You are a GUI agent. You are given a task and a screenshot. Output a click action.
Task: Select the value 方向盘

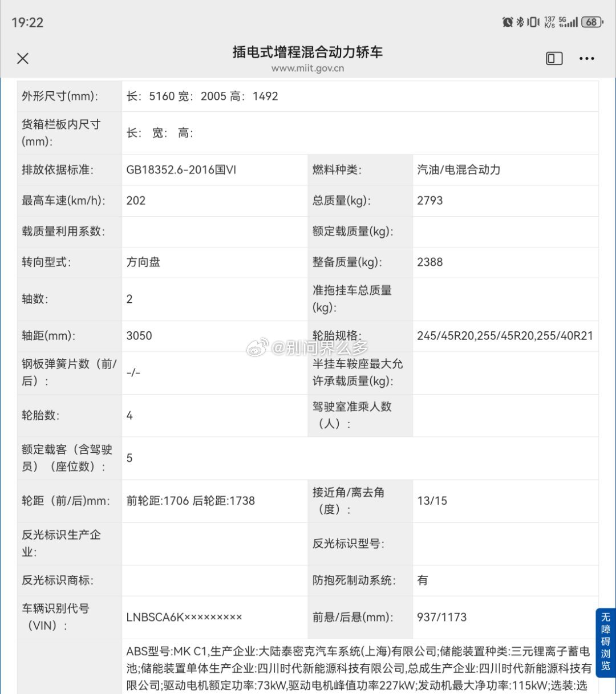[x=143, y=262]
